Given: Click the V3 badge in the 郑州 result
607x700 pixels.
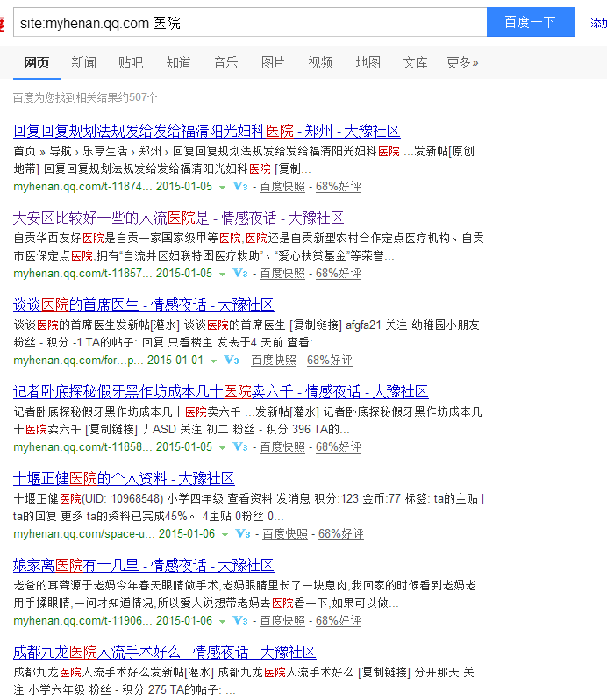Looking at the screenshot, I should pos(240,186).
